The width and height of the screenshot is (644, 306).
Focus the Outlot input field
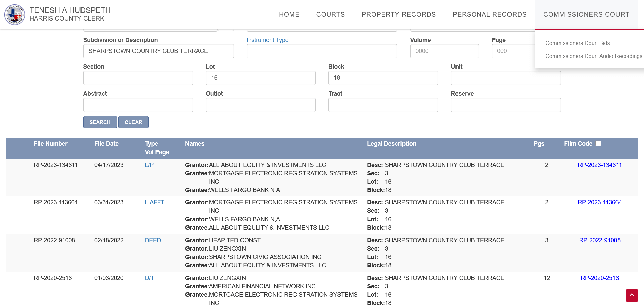pyautogui.click(x=260, y=105)
